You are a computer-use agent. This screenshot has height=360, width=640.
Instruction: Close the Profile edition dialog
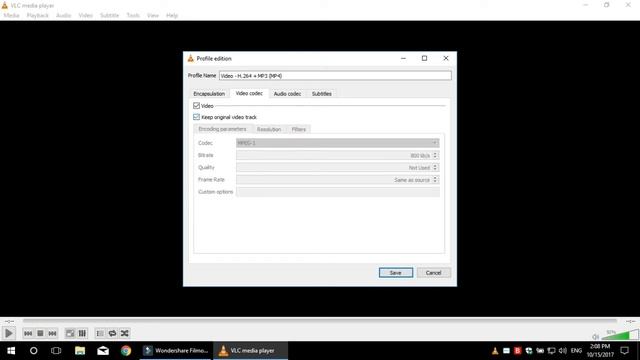tap(446, 58)
